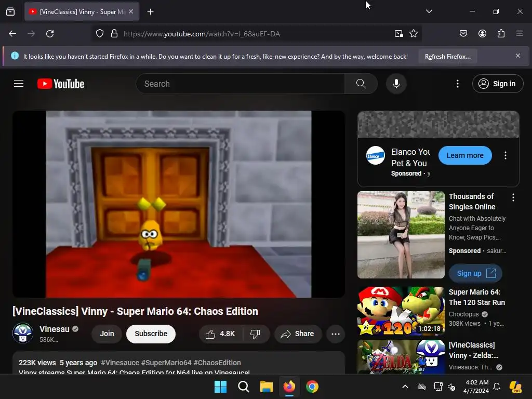Launch Google Chrome from taskbar
This screenshot has width=532, height=399.
tap(312, 387)
